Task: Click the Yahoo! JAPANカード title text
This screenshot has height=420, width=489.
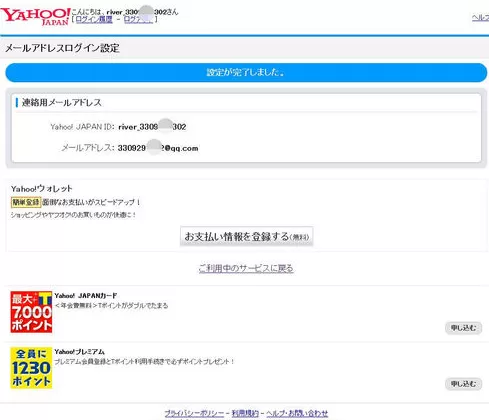Action: tap(86, 296)
